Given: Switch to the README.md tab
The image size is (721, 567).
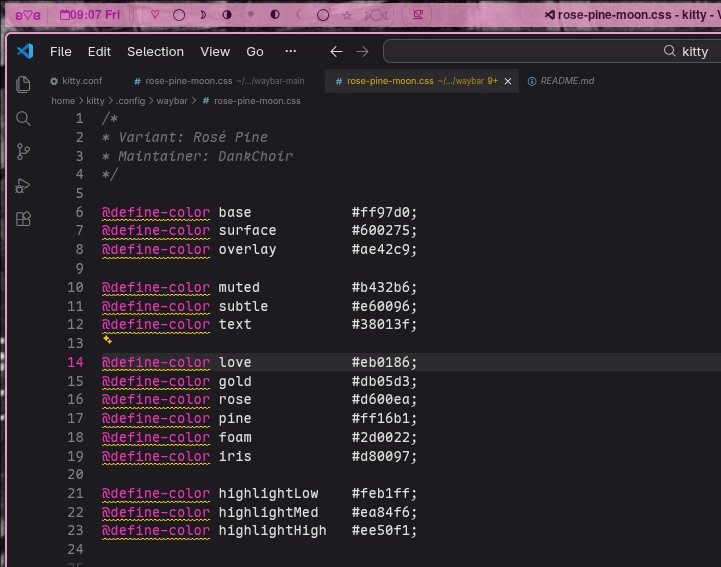Looking at the screenshot, I should (561, 81).
